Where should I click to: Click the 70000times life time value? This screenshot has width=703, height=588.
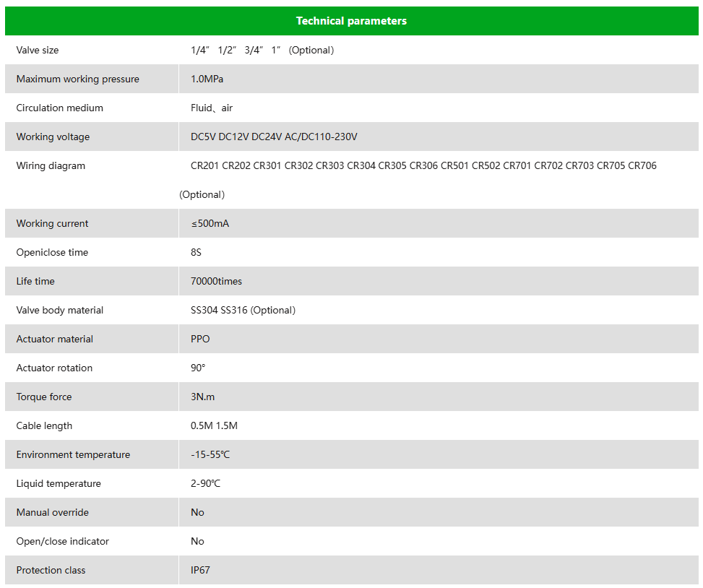pyautogui.click(x=216, y=281)
